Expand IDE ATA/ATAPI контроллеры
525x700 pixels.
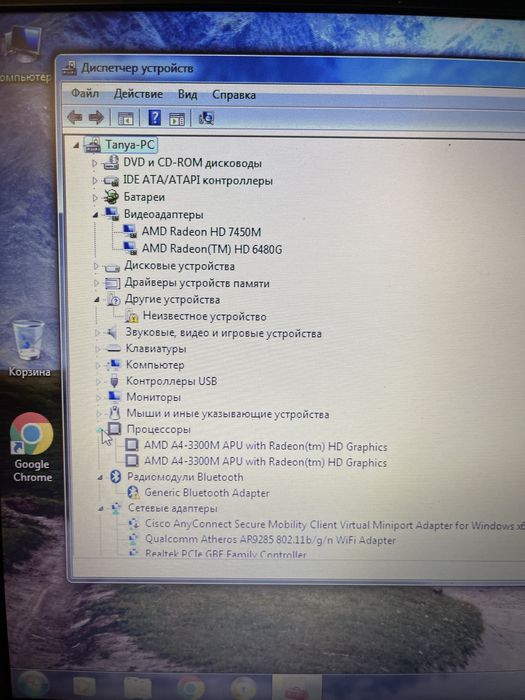pyautogui.click(x=94, y=181)
